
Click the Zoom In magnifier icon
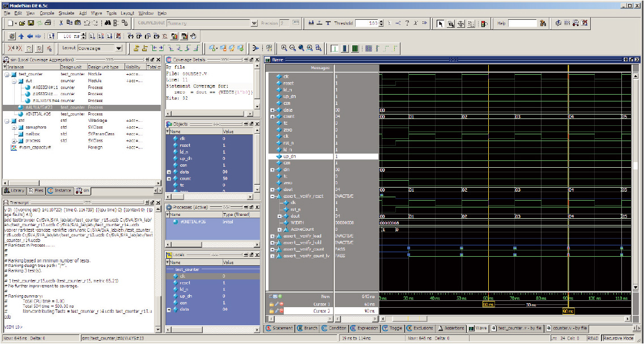click(284, 48)
